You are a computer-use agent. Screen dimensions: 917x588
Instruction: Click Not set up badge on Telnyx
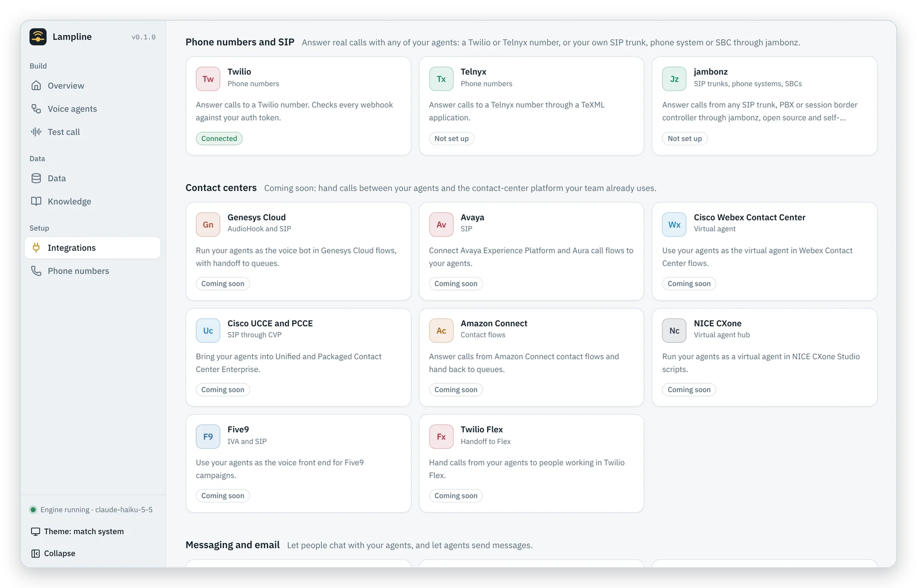tap(451, 139)
